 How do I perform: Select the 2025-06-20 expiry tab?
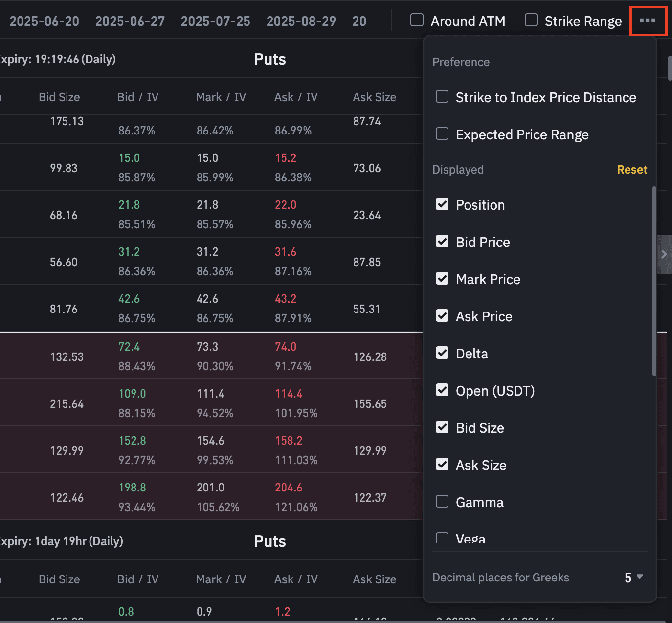44,21
